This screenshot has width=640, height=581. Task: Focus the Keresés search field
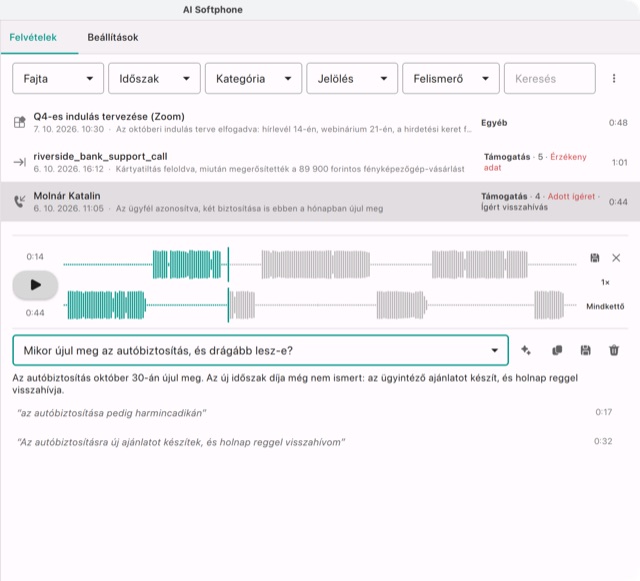(549, 78)
